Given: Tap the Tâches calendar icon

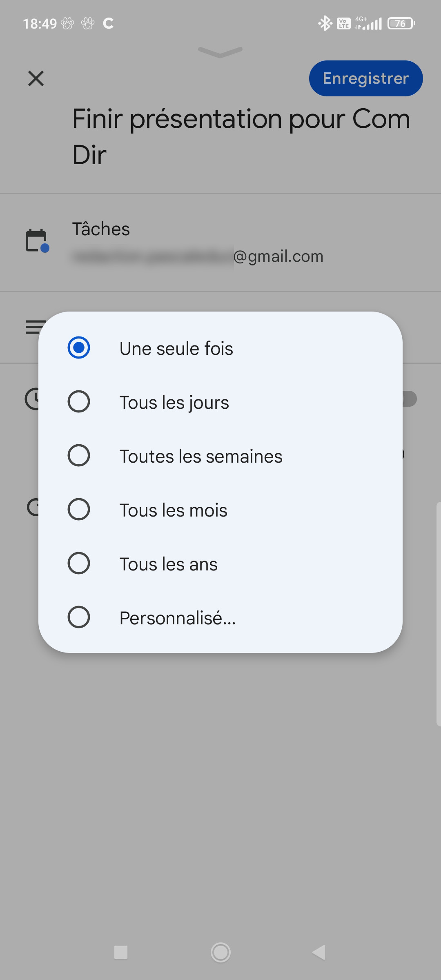Looking at the screenshot, I should coord(37,241).
